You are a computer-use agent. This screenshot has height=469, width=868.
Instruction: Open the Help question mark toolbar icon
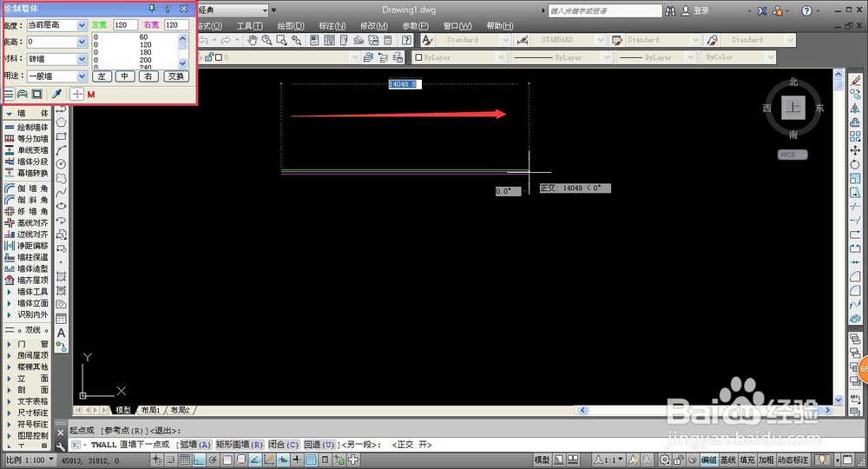[406, 40]
